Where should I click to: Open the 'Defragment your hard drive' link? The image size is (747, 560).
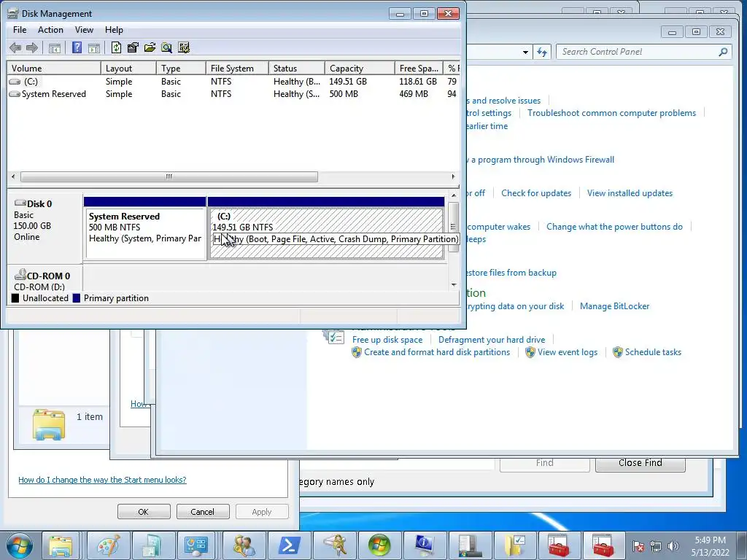click(492, 340)
